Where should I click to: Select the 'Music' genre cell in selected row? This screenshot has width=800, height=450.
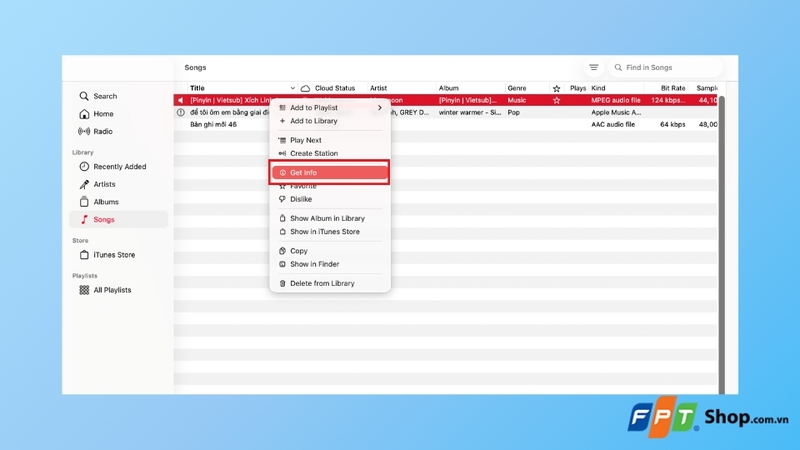point(516,100)
